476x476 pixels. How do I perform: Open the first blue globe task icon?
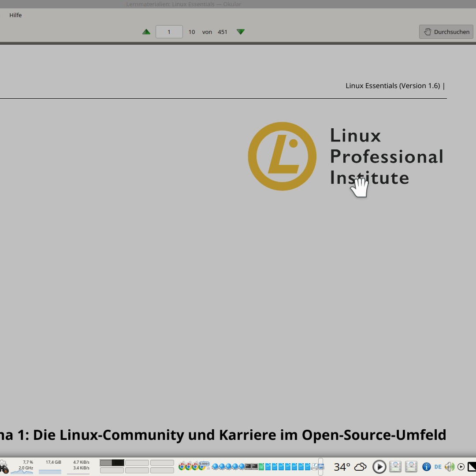215,467
